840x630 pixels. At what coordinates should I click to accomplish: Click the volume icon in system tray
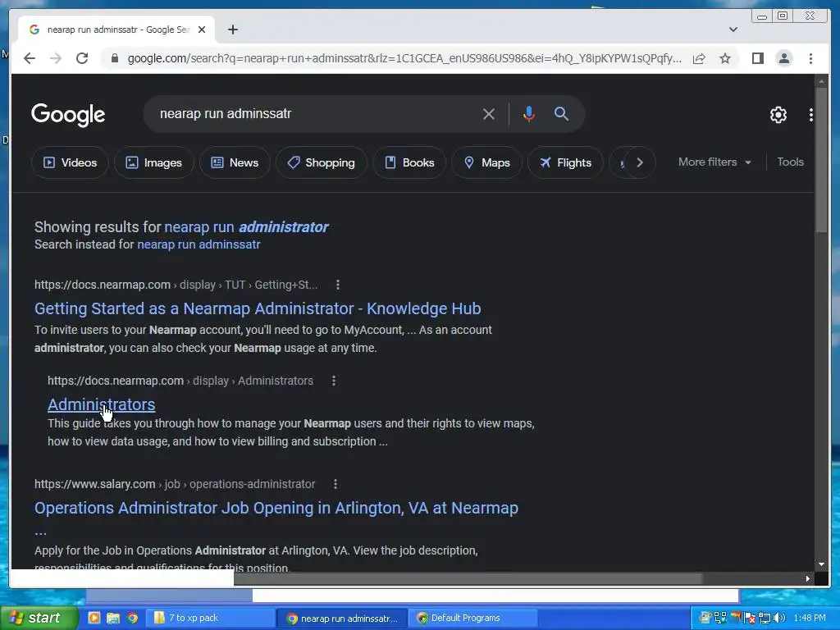pos(779,619)
